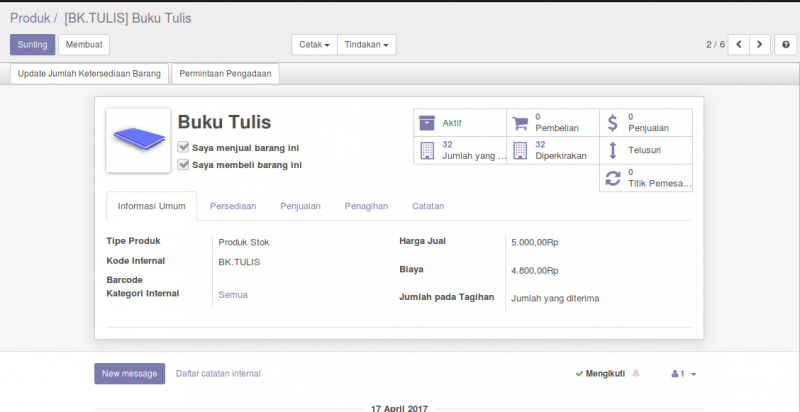Image resolution: width=800 pixels, height=412 pixels.
Task: Open the Tindakan dropdown
Action: pyautogui.click(x=366, y=45)
